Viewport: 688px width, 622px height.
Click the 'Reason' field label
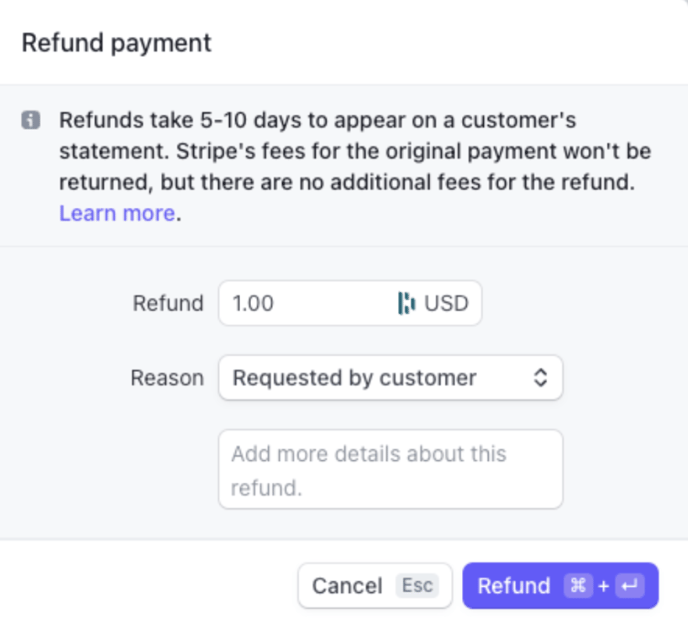click(167, 378)
